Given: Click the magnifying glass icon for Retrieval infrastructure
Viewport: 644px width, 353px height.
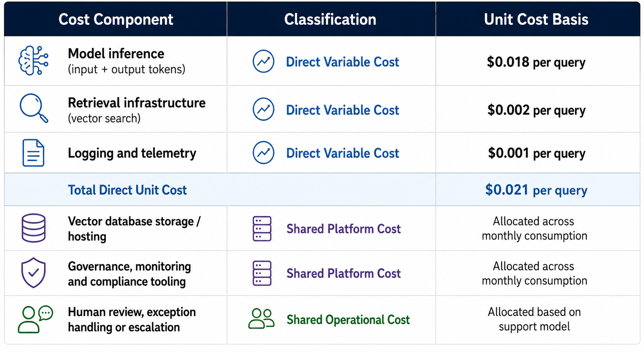Looking at the screenshot, I should tap(34, 108).
